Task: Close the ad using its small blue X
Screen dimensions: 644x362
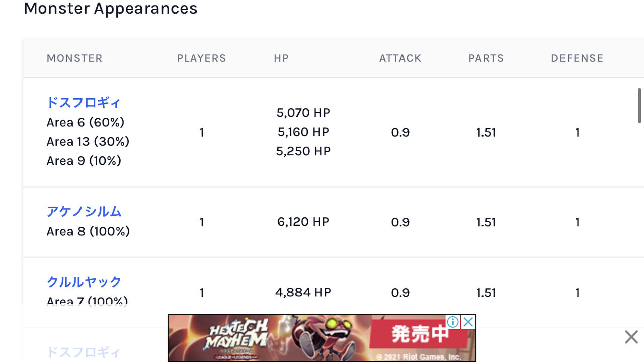Action: pos(468,322)
